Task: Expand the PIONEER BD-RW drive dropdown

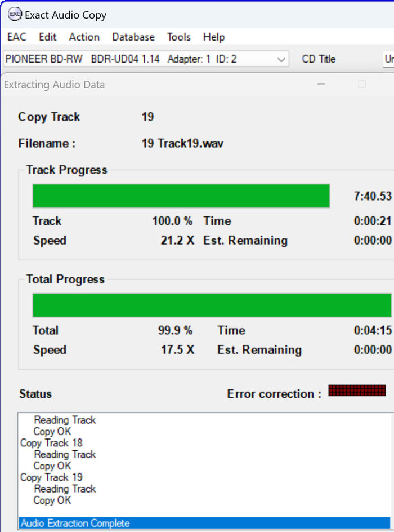Action: pyautogui.click(x=146, y=59)
